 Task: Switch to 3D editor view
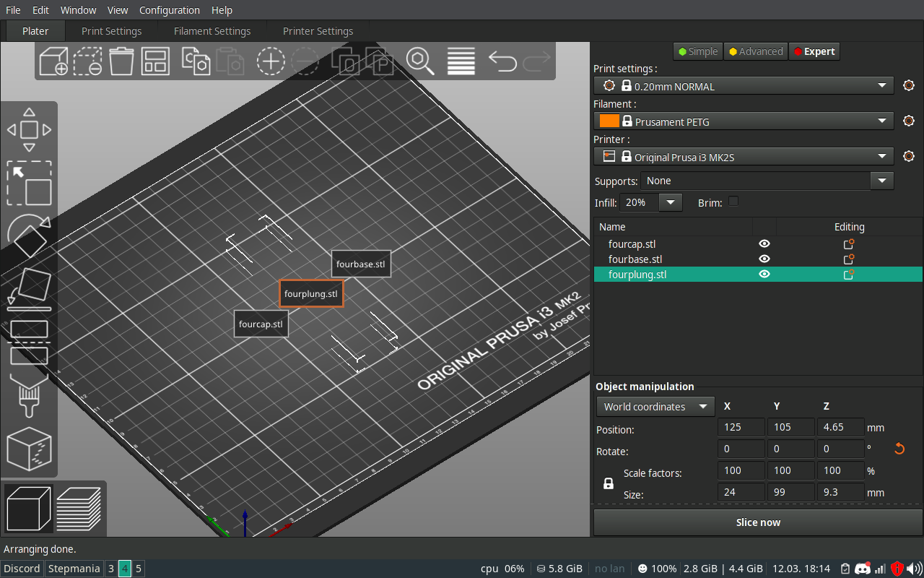(29, 509)
